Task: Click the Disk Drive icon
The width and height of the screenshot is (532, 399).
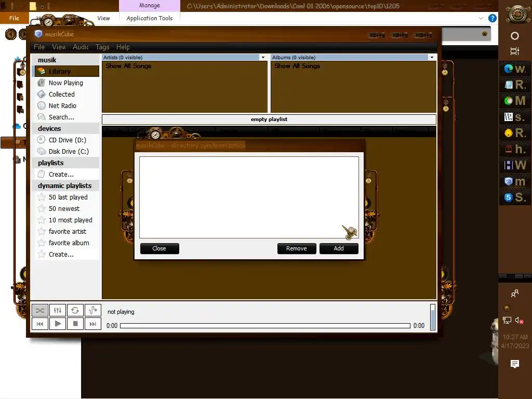Action: point(42,151)
